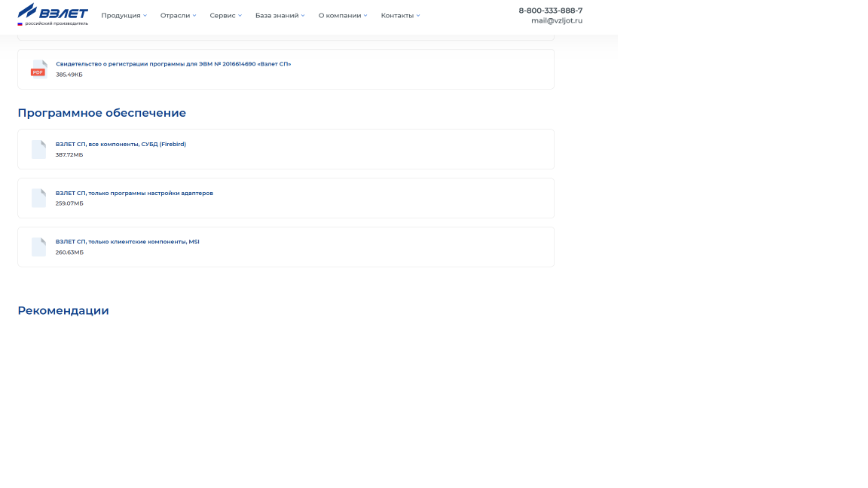Expand the chevron next to Отрасли
The image size is (868, 488).
click(194, 16)
